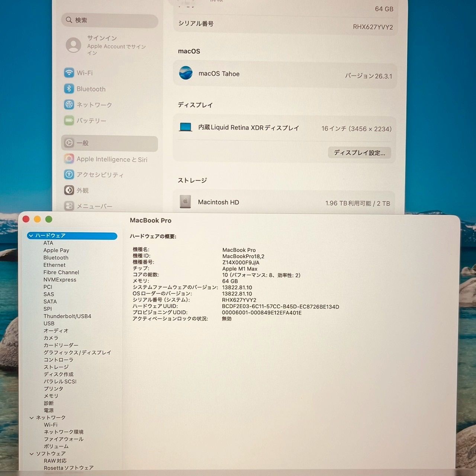Select カードリーダー in hardware list
This screenshot has width=476, height=476.
[61, 345]
